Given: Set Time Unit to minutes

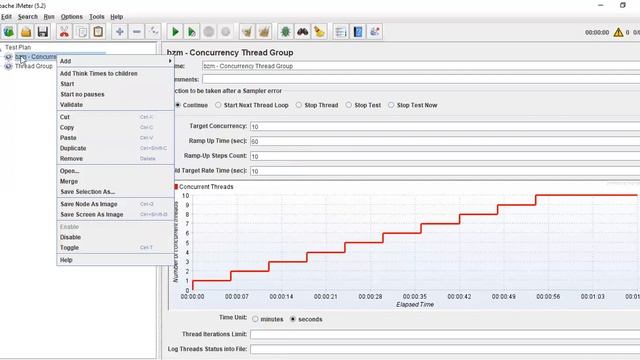Looking at the screenshot, I should (x=255, y=319).
